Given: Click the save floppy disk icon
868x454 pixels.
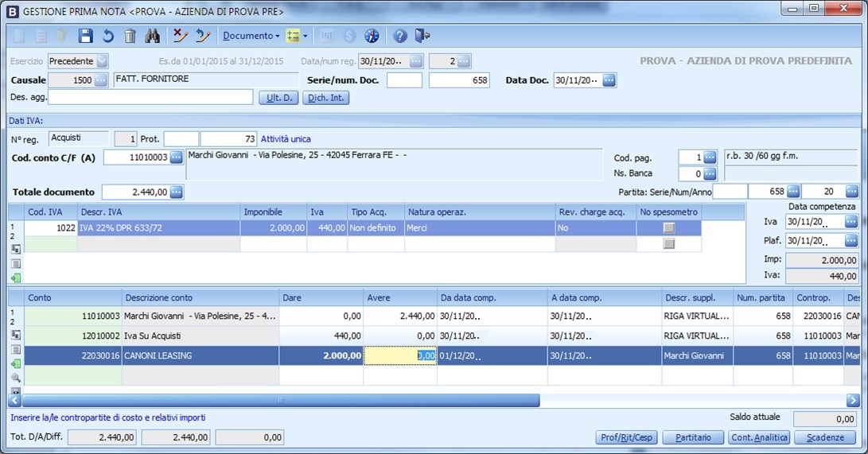Looking at the screenshot, I should [x=86, y=36].
